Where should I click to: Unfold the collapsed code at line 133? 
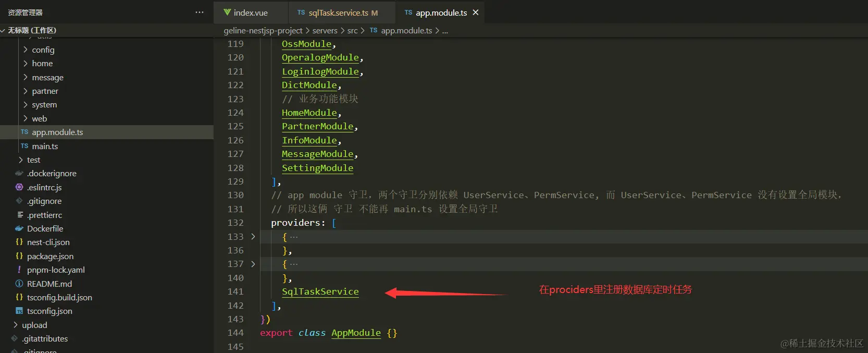tap(253, 237)
